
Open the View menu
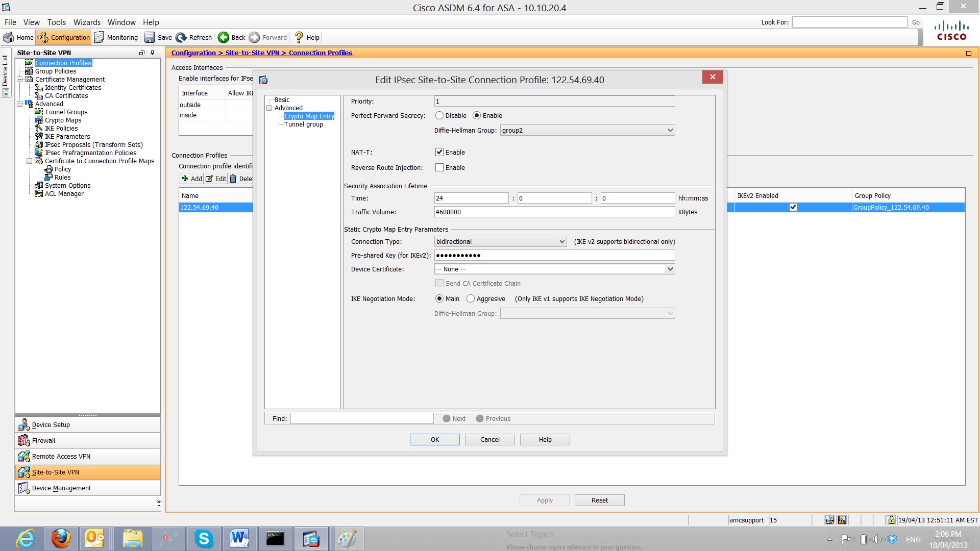coord(31,22)
